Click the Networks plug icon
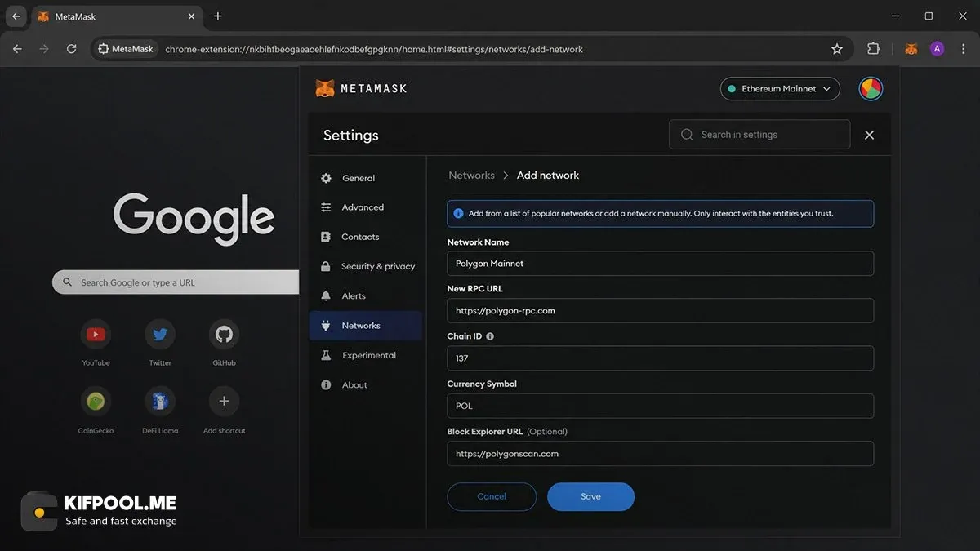The height and width of the screenshot is (551, 980). [x=326, y=326]
